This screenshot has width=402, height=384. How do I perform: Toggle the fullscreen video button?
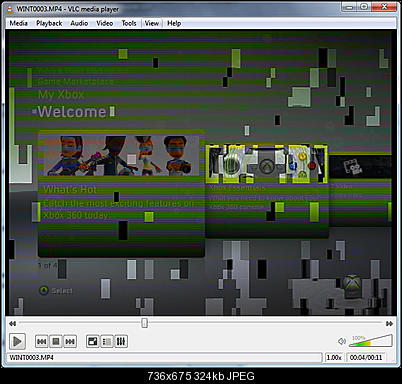92,341
